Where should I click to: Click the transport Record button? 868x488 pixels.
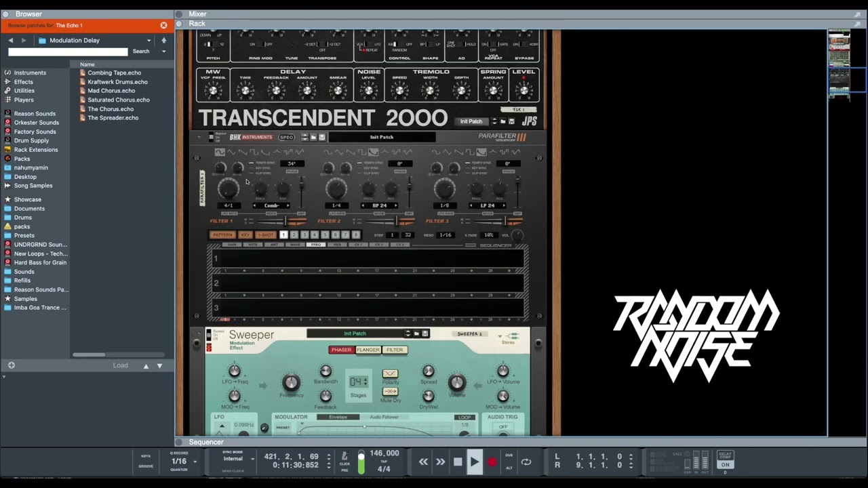click(492, 462)
